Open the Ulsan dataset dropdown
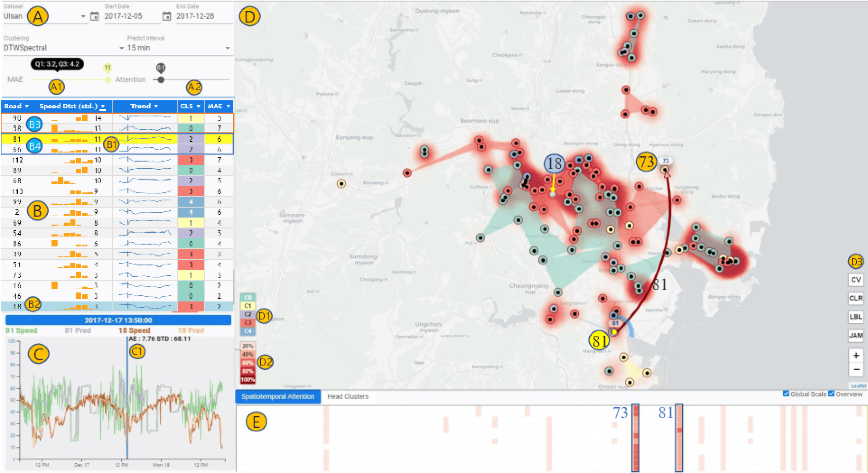 pos(83,17)
